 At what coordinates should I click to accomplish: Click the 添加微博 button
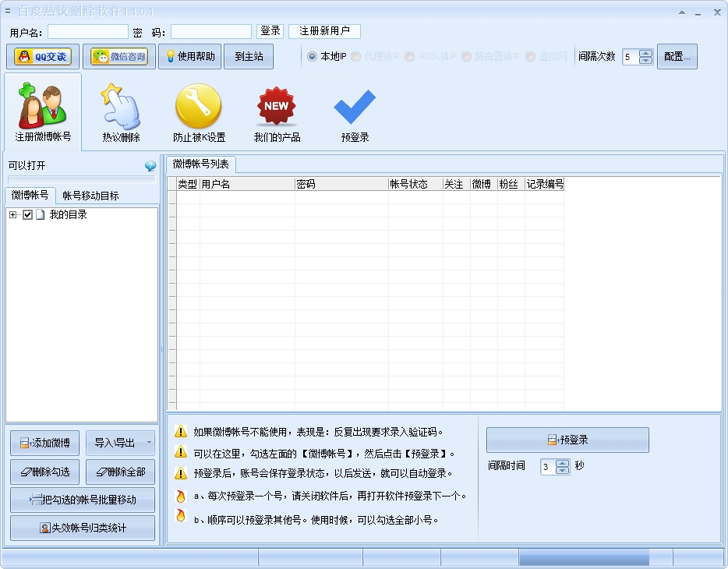44,443
